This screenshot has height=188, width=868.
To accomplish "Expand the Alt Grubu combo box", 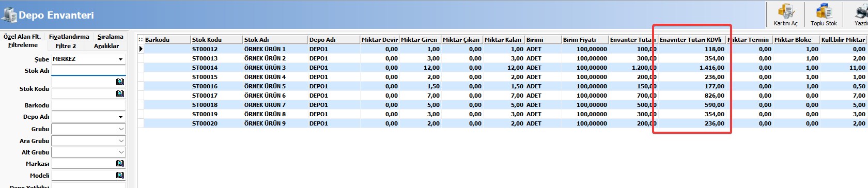I will (x=121, y=152).
